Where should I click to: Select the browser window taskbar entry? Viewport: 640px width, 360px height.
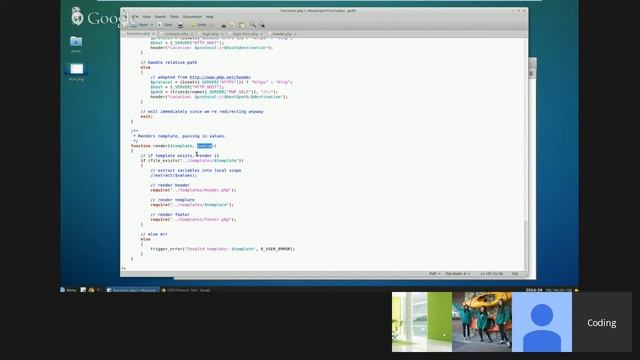point(186,290)
